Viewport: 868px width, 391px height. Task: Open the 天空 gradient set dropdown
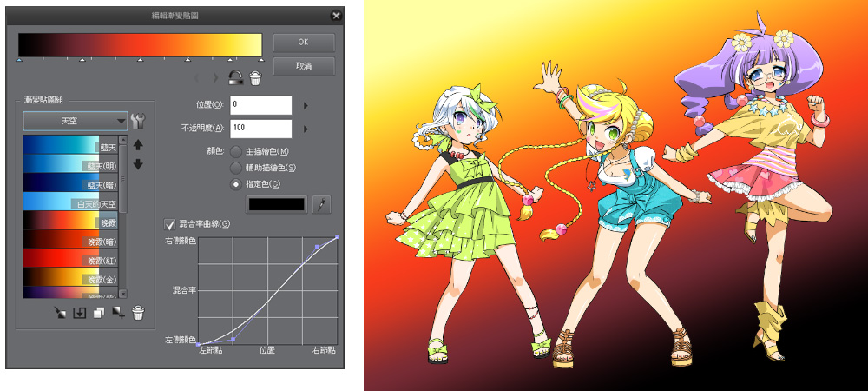[76, 121]
